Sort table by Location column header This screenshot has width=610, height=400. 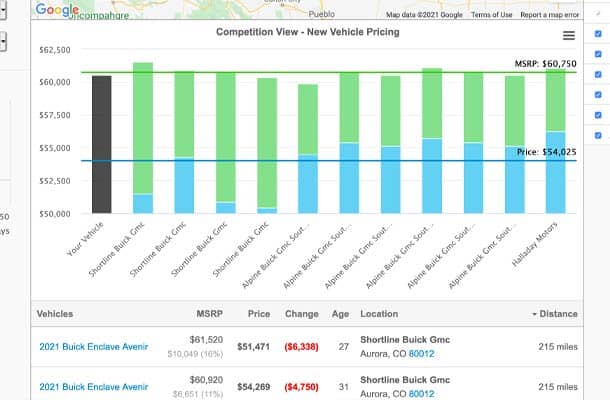click(x=379, y=314)
